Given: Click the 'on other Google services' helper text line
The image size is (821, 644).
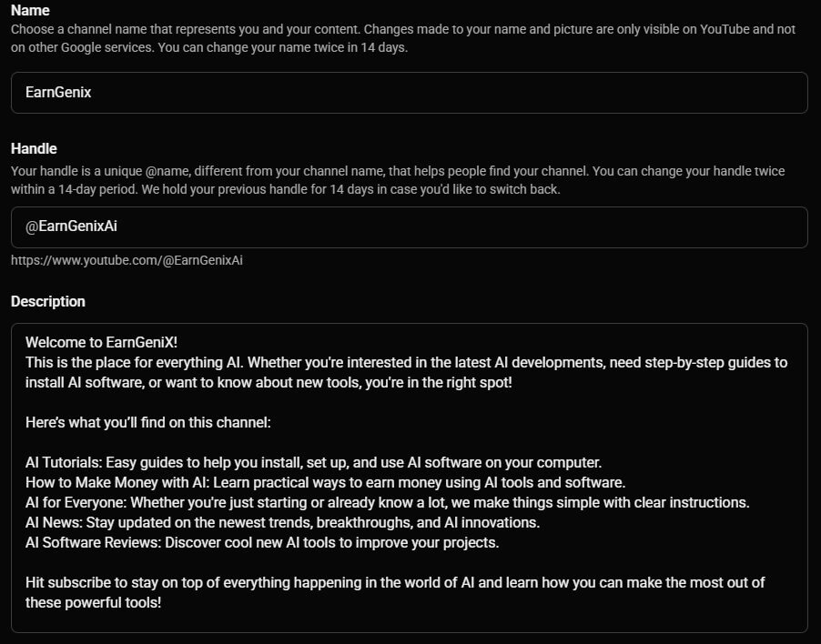Looking at the screenshot, I should point(209,47).
